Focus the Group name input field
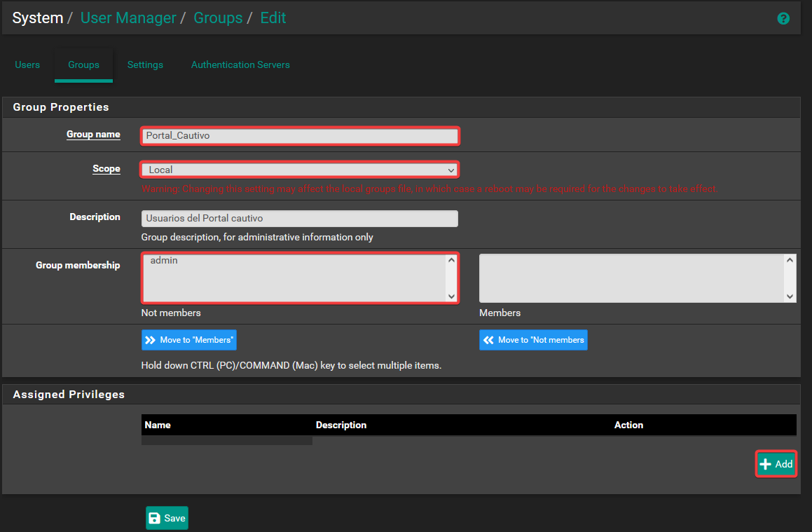Viewport: 812px width, 532px height. [x=300, y=135]
